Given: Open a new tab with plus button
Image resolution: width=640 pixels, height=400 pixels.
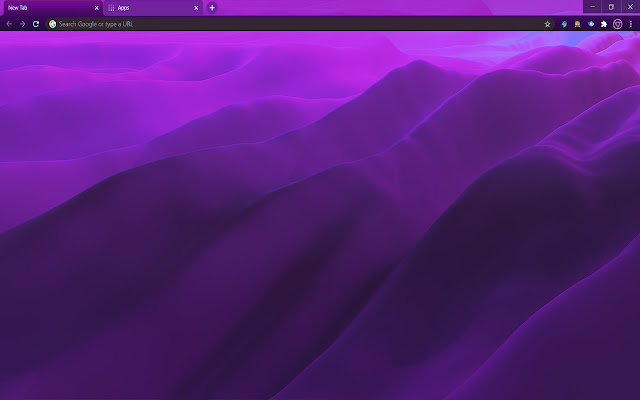Looking at the screenshot, I should pyautogui.click(x=212, y=7).
